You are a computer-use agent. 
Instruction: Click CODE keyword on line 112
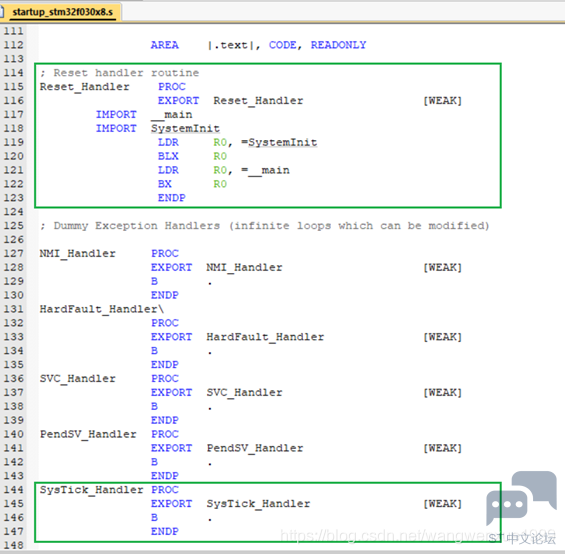[x=283, y=45]
